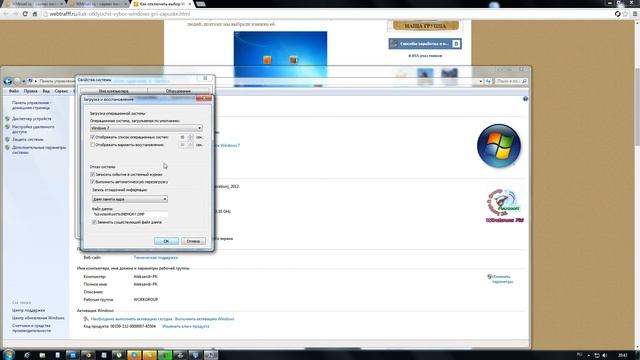This screenshot has width=640, height=360.
Task: Click the 'НАША ГРУППА' banner on the webpage
Action: click(425, 26)
